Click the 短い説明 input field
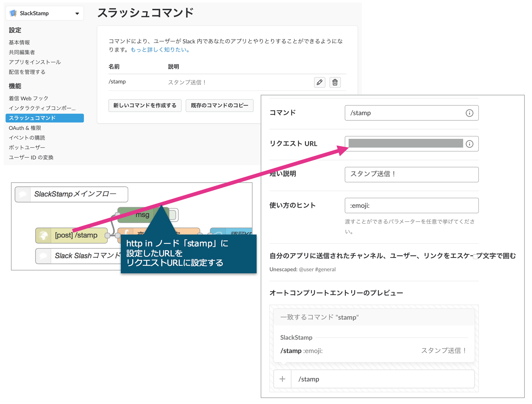 tap(412, 174)
